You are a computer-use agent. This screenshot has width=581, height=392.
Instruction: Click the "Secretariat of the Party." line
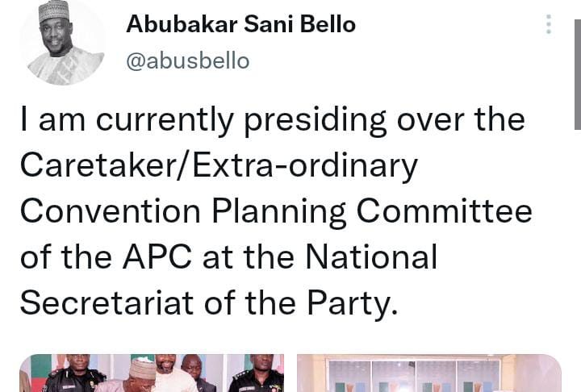pyautogui.click(x=209, y=303)
